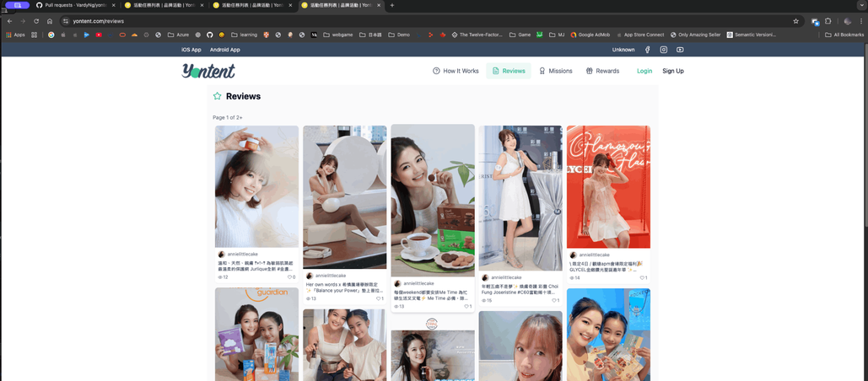This screenshot has height=381, width=868.
Task: Toggle heart on the GLYCEL review card
Action: coord(641,277)
